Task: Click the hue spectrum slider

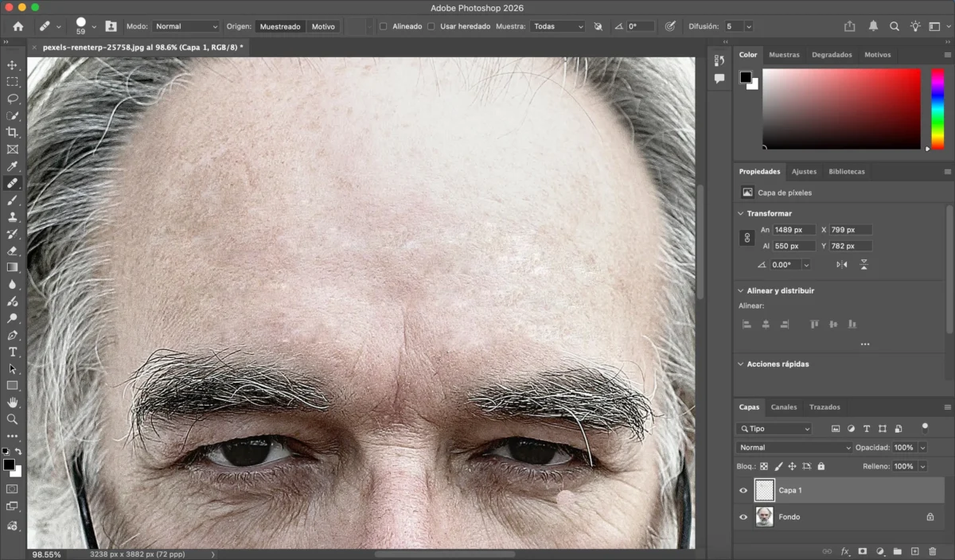Action: point(937,109)
